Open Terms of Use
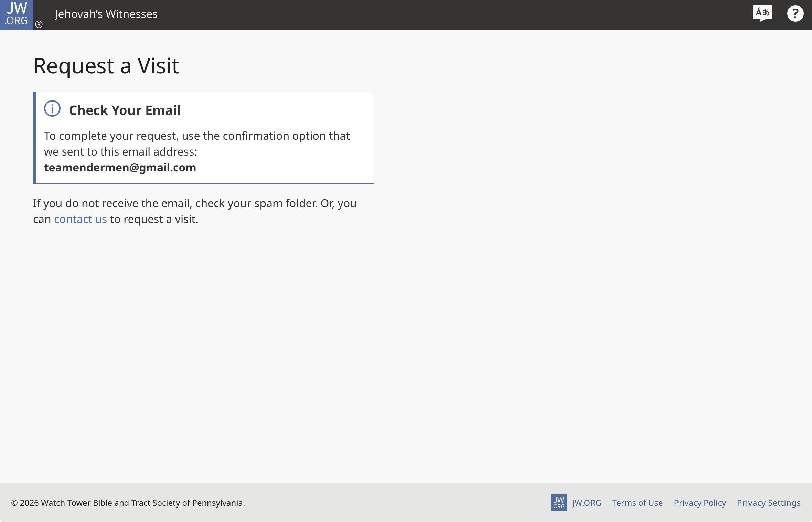Viewport: 812px width, 522px height. [637, 503]
